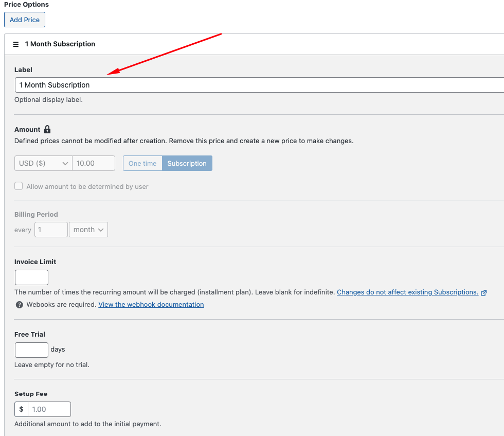Open the USD ($) currency dropdown
The height and width of the screenshot is (436, 504).
pyautogui.click(x=43, y=163)
